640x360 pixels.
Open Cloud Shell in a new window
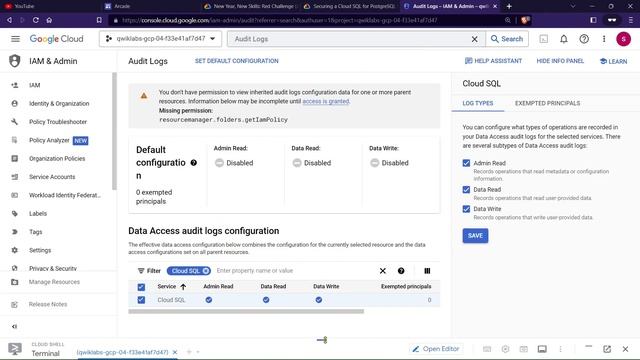[x=607, y=349]
